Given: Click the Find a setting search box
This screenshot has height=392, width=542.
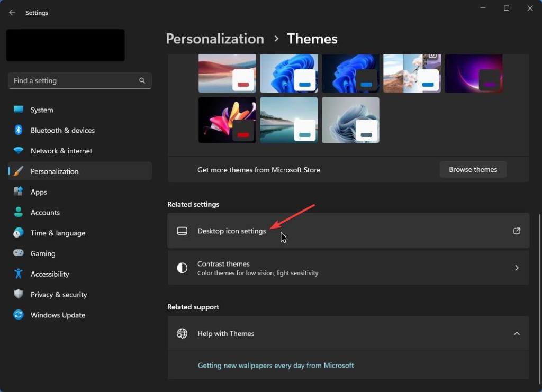Looking at the screenshot, I should pos(74,80).
